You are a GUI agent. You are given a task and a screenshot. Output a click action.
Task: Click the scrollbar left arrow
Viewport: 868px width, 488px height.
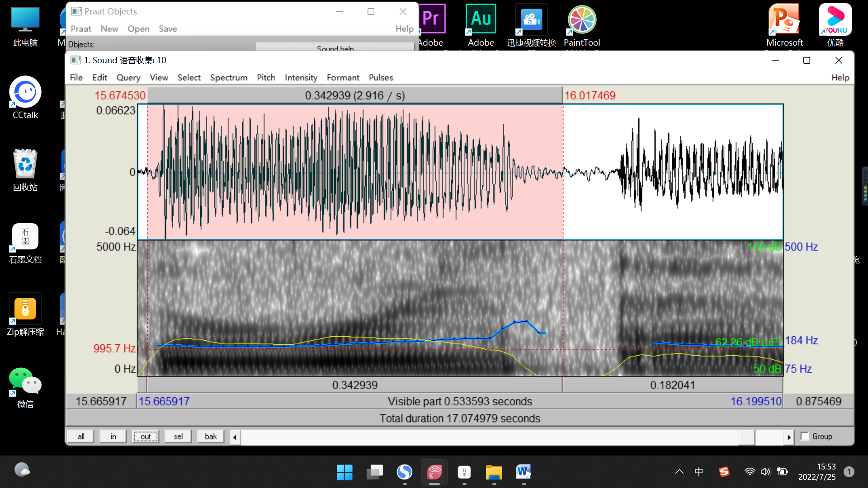(x=235, y=437)
